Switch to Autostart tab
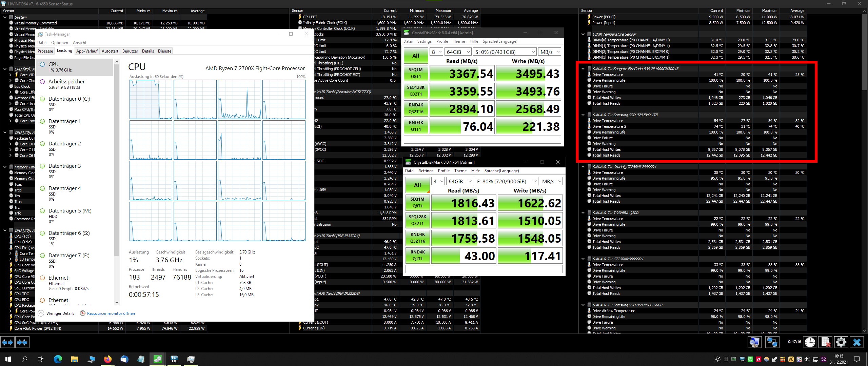 [x=110, y=51]
